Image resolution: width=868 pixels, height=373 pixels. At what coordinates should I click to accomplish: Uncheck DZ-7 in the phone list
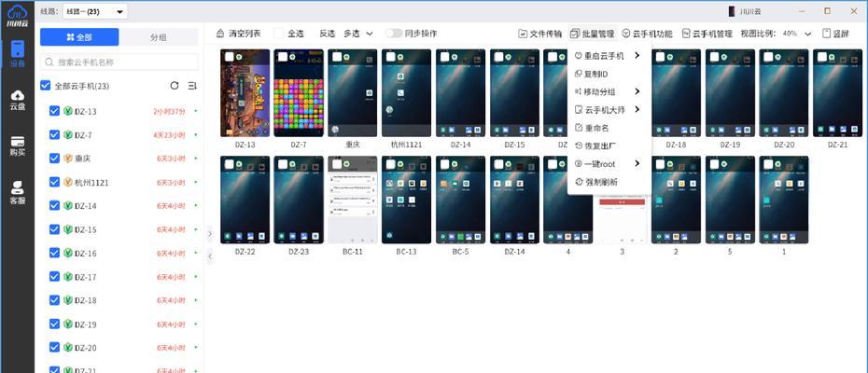click(54, 134)
